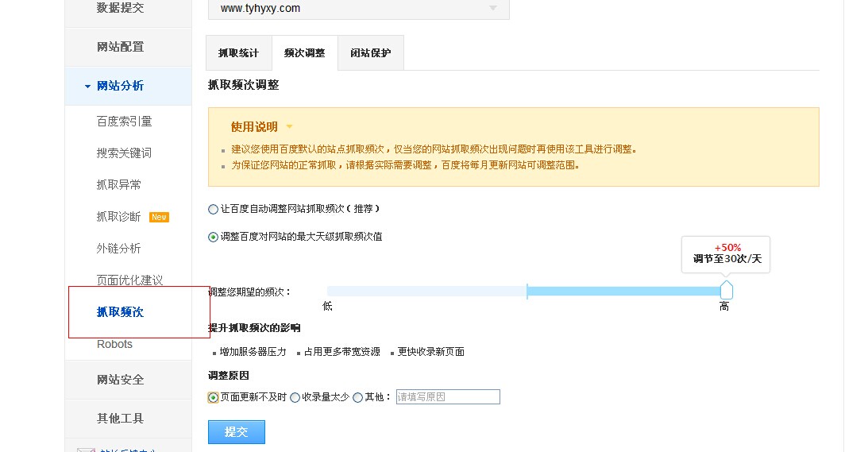The height and width of the screenshot is (452, 868).
Task: Collapse the 使用说明 notice arrow
Action: [289, 126]
